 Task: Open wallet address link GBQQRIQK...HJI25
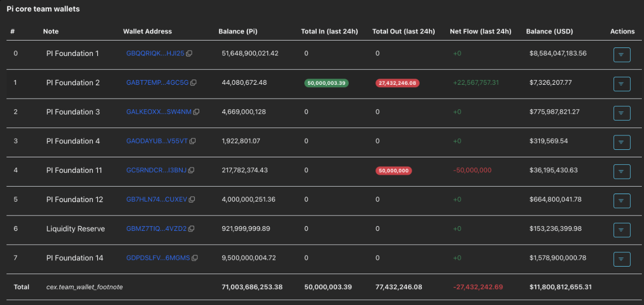tap(155, 54)
